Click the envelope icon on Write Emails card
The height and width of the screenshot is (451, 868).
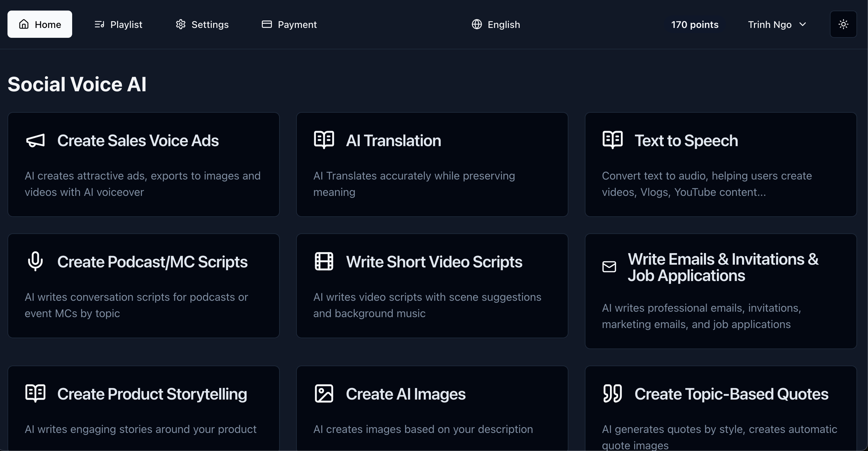pos(609,267)
